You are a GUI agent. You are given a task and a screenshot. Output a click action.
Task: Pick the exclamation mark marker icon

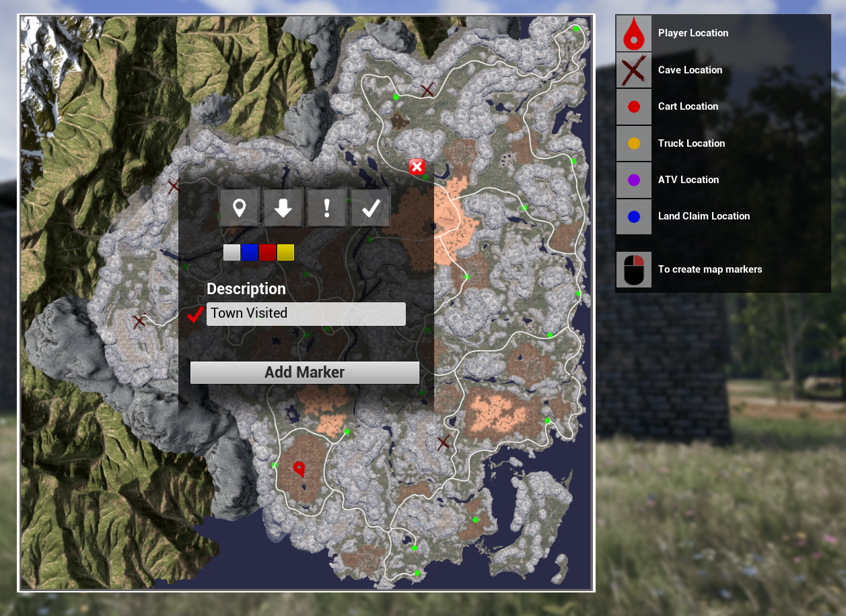pyautogui.click(x=326, y=208)
